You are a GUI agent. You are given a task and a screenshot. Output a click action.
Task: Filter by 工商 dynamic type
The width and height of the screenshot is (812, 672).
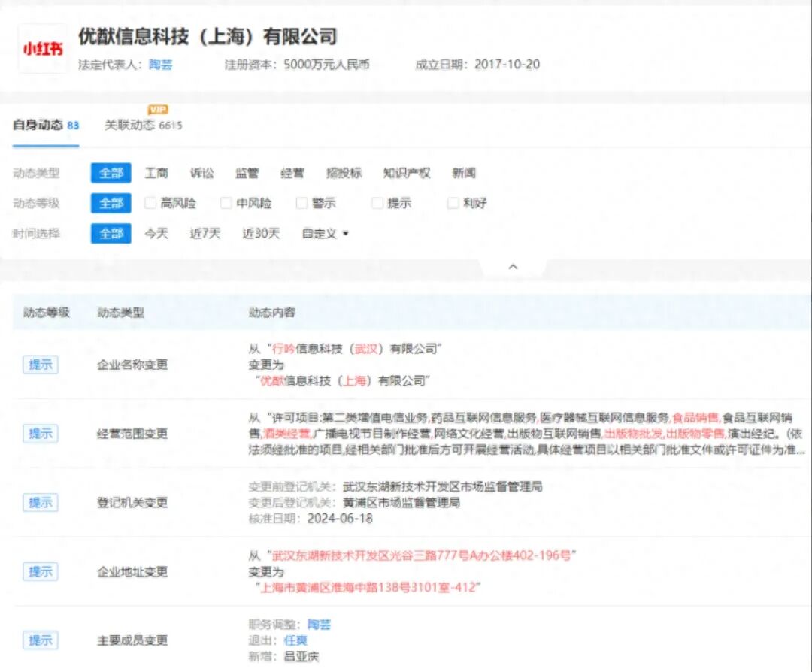(156, 173)
